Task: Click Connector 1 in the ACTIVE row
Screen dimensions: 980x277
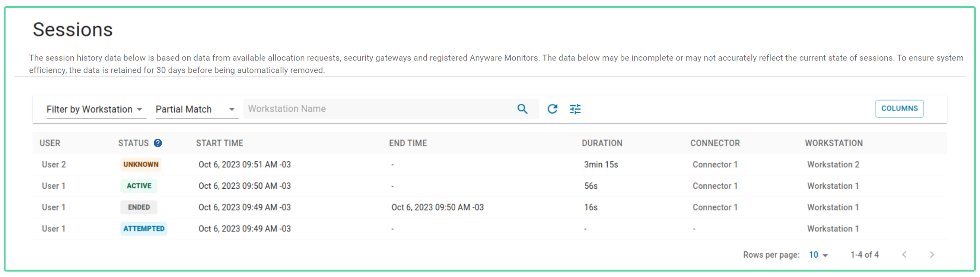Action: point(715,186)
